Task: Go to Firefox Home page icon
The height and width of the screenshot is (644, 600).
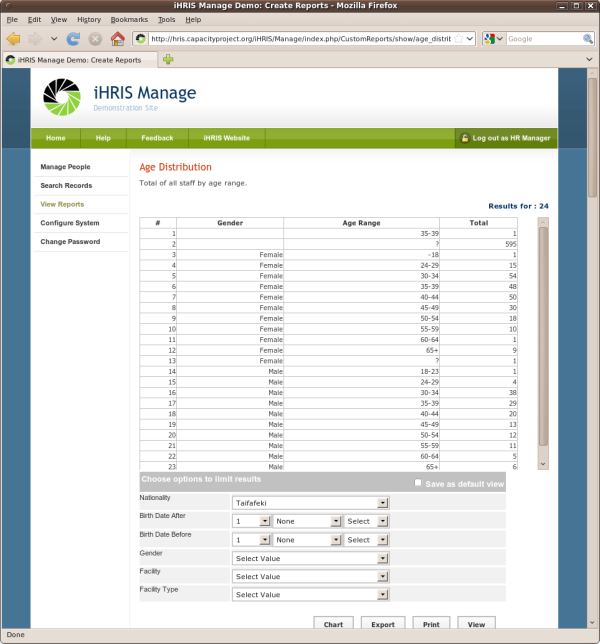Action: coord(117,39)
